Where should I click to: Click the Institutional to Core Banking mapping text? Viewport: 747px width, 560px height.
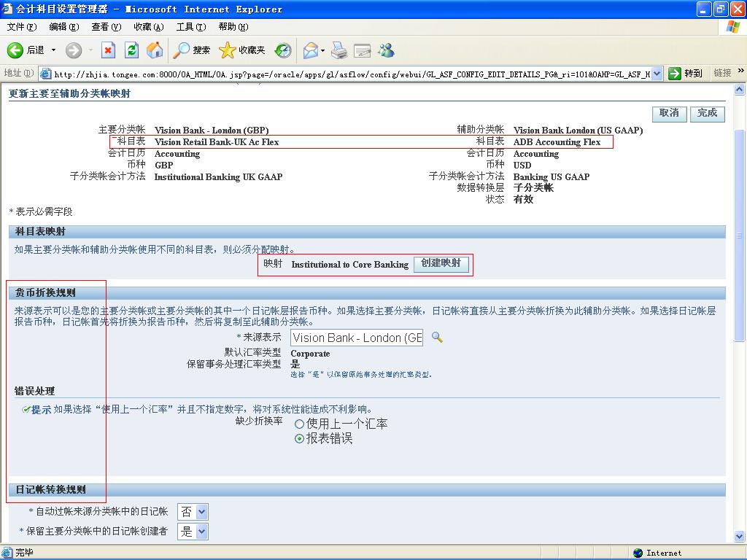pyautogui.click(x=350, y=265)
